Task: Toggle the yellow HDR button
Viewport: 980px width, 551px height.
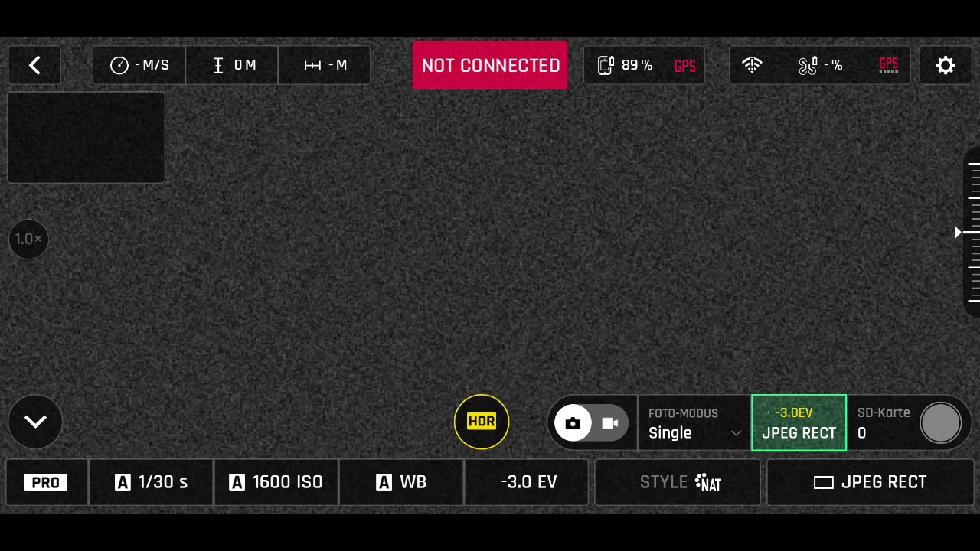Action: (x=482, y=422)
